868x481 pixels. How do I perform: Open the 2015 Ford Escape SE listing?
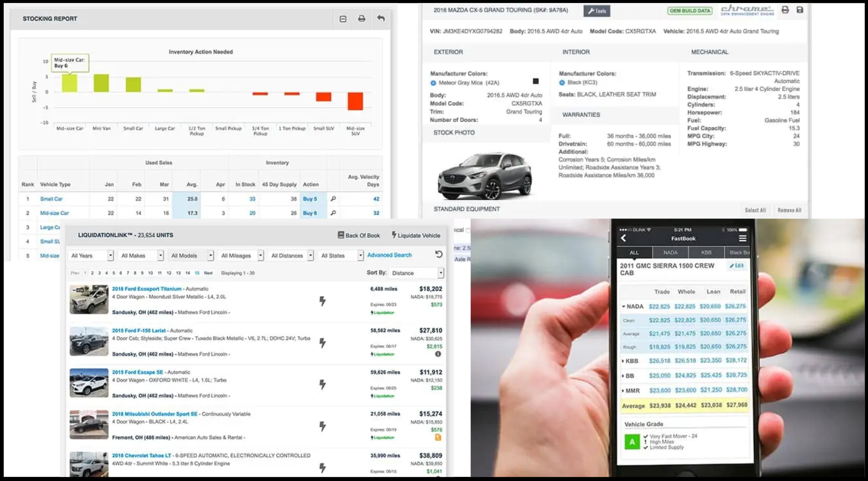coord(137,372)
